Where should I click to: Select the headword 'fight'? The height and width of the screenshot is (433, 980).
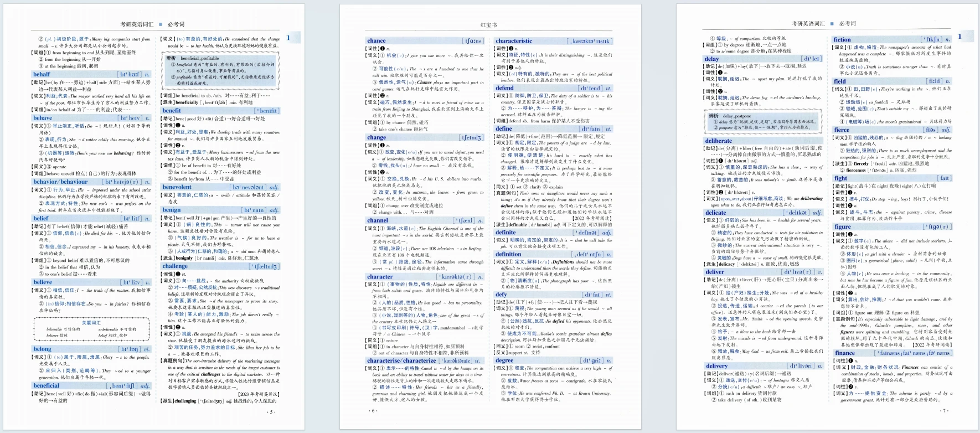[x=840, y=178]
